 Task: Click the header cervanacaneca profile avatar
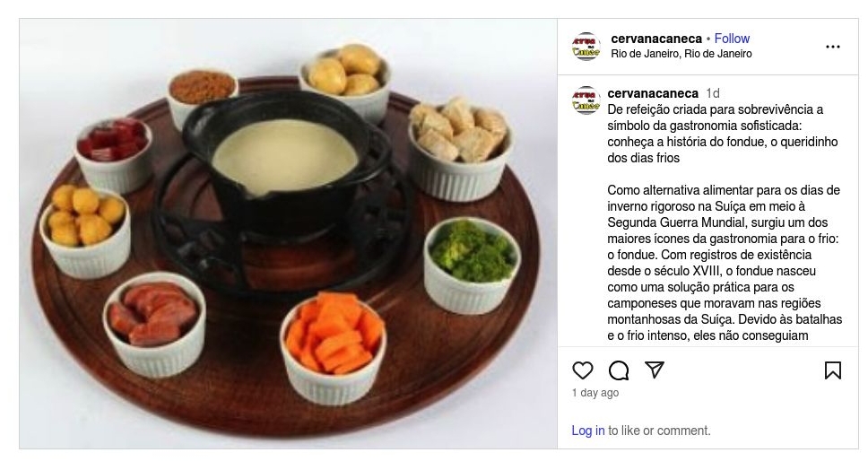click(586, 47)
